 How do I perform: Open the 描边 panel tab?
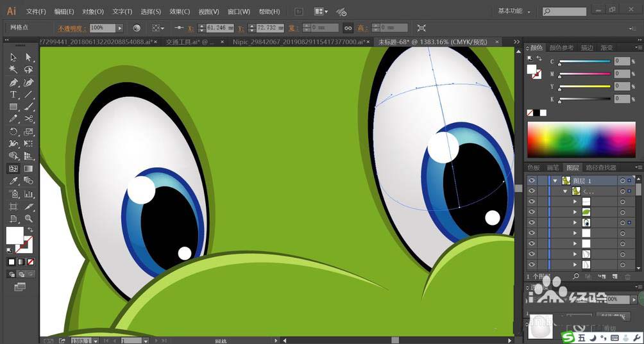pyautogui.click(x=587, y=48)
